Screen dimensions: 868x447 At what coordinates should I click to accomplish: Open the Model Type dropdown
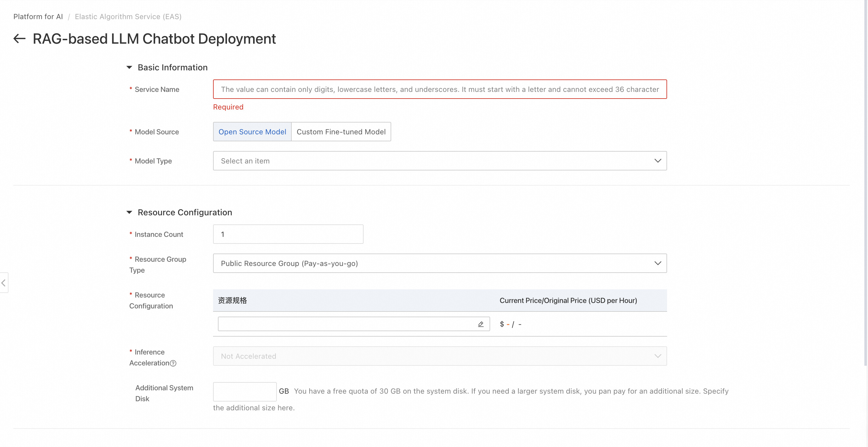coord(435,161)
